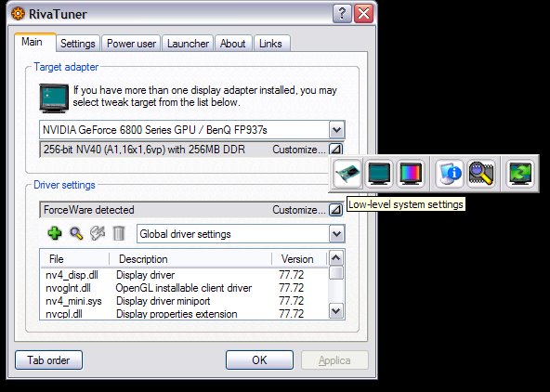Open the color spectrum monitor icon

click(411, 173)
